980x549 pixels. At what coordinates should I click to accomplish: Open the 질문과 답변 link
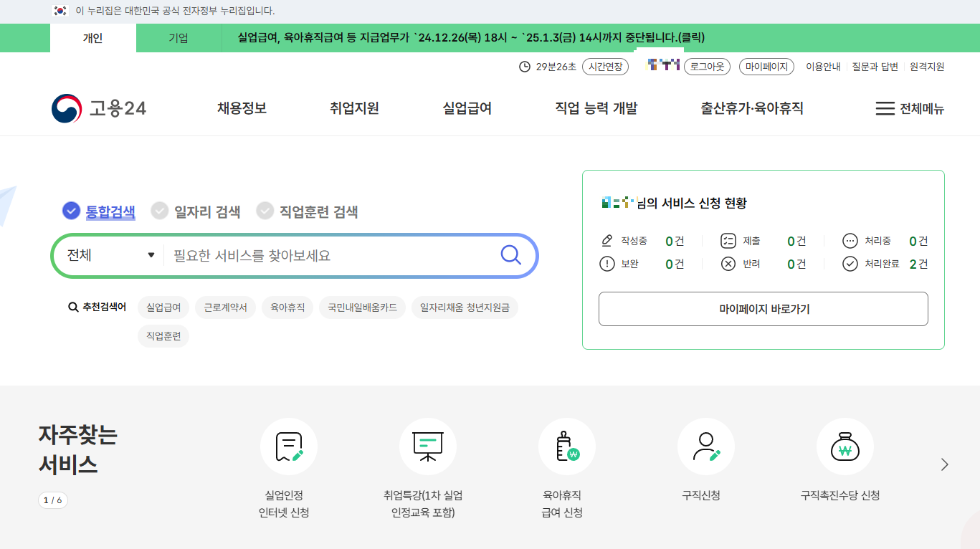click(875, 67)
